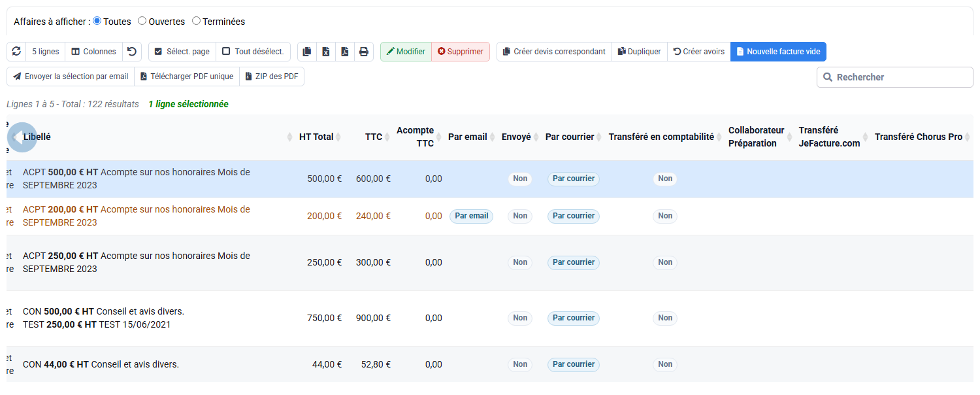Click the red Supprimer button
The width and height of the screenshot is (980, 395).
tap(461, 52)
